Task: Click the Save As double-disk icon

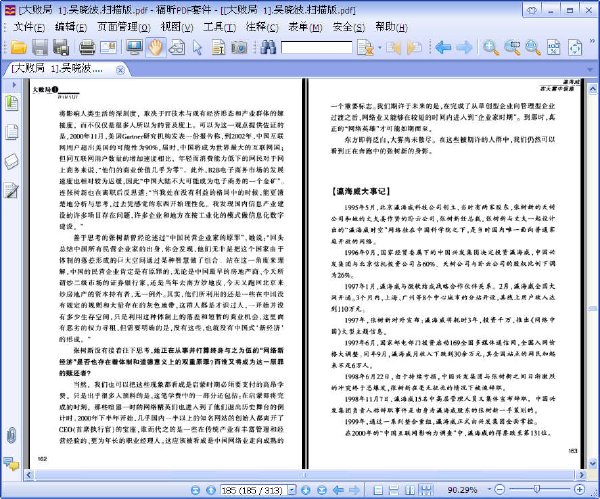Action: pos(61,47)
